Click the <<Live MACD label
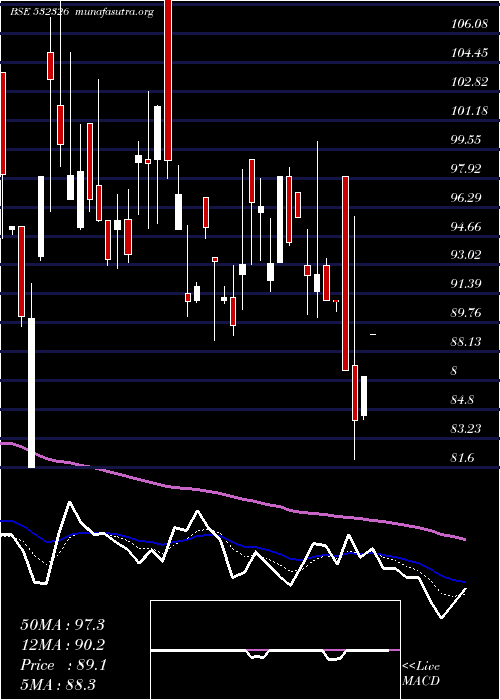 [421, 674]
